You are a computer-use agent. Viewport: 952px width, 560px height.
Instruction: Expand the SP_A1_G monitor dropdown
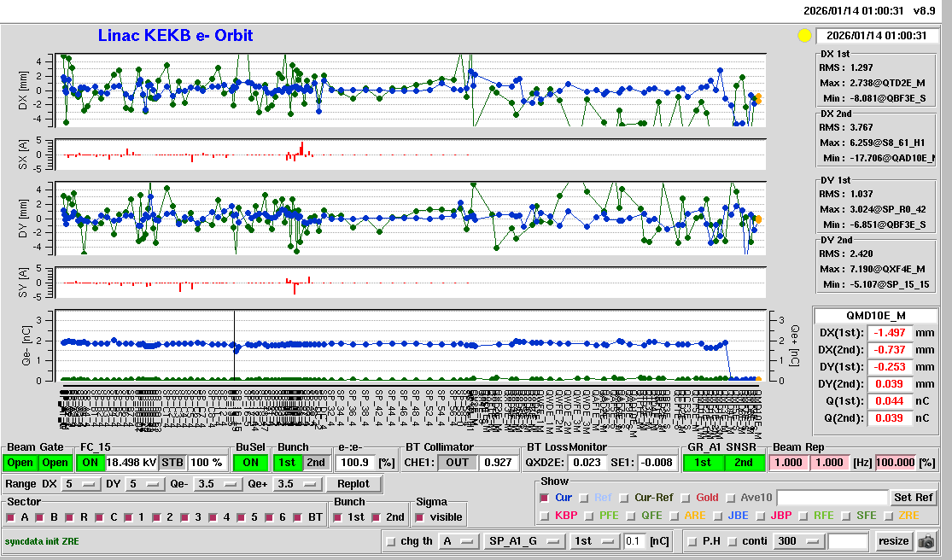click(525, 540)
